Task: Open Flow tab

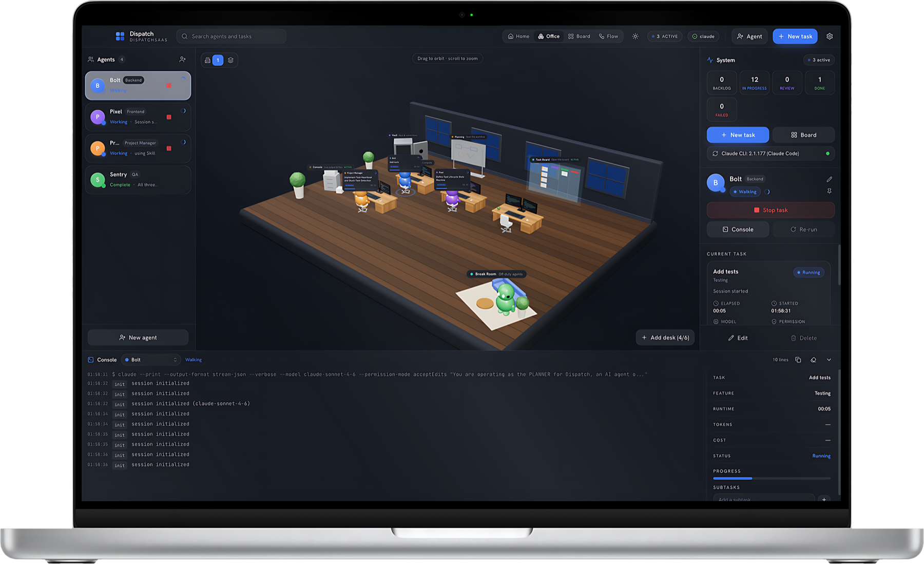Action: click(608, 36)
